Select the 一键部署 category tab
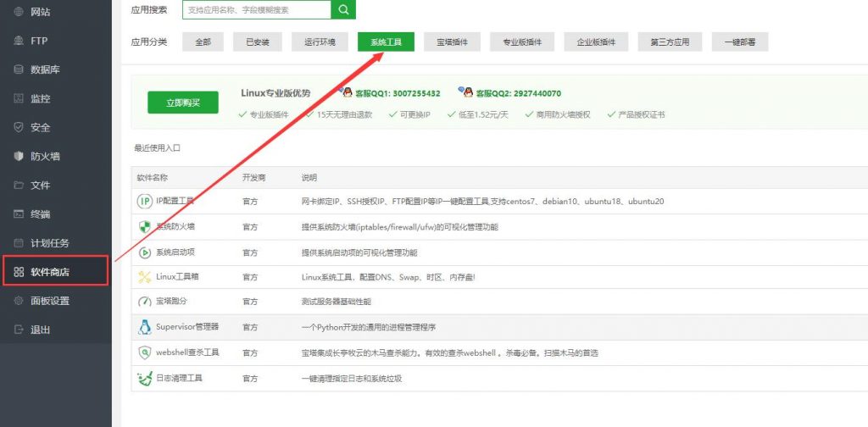The image size is (868, 427). (740, 42)
